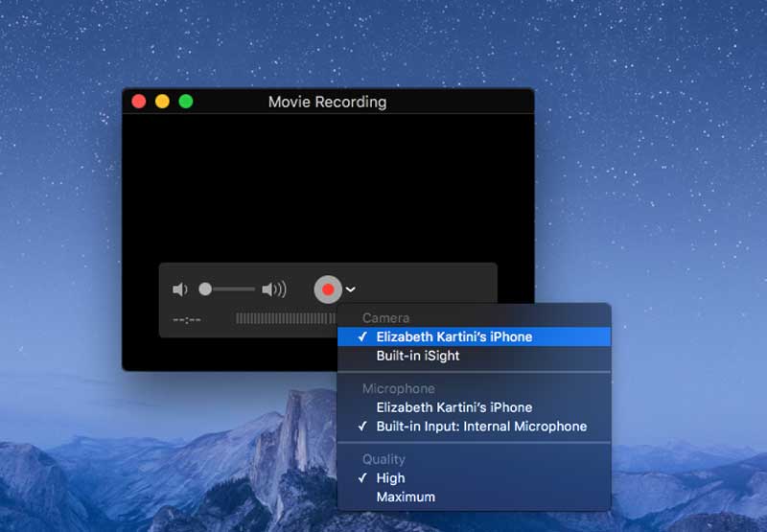Click the elapsed time display
This screenshot has width=767, height=532.
coord(187,320)
